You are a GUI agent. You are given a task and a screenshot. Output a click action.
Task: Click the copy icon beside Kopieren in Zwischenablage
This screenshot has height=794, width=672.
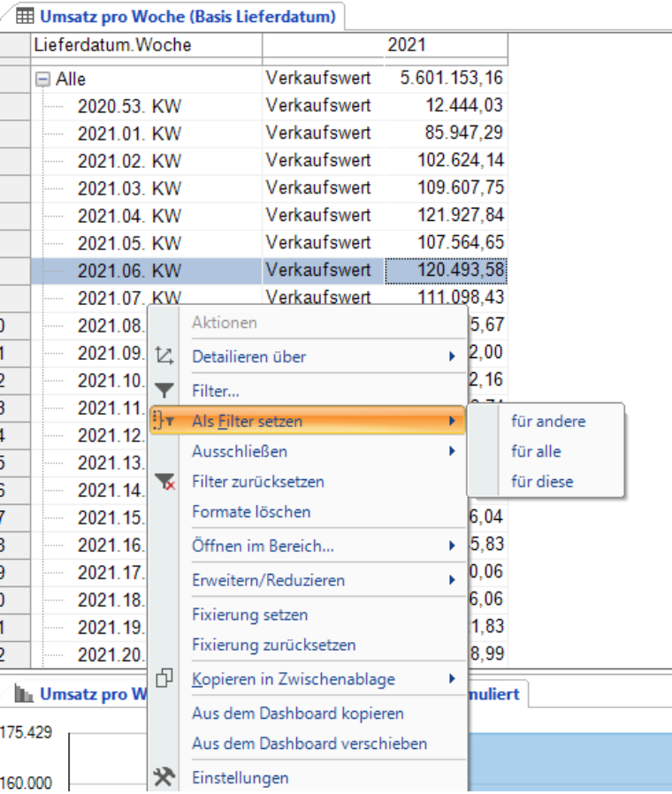pos(164,678)
